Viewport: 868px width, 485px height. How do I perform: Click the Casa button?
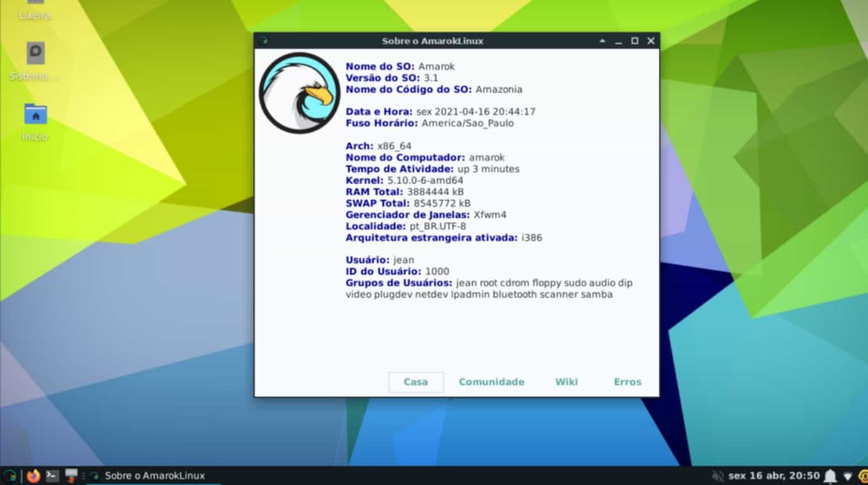(416, 382)
